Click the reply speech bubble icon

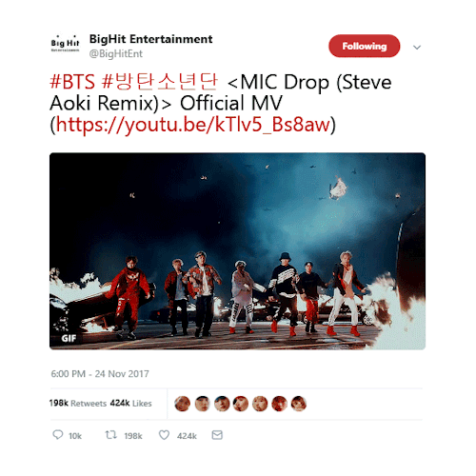click(x=58, y=435)
